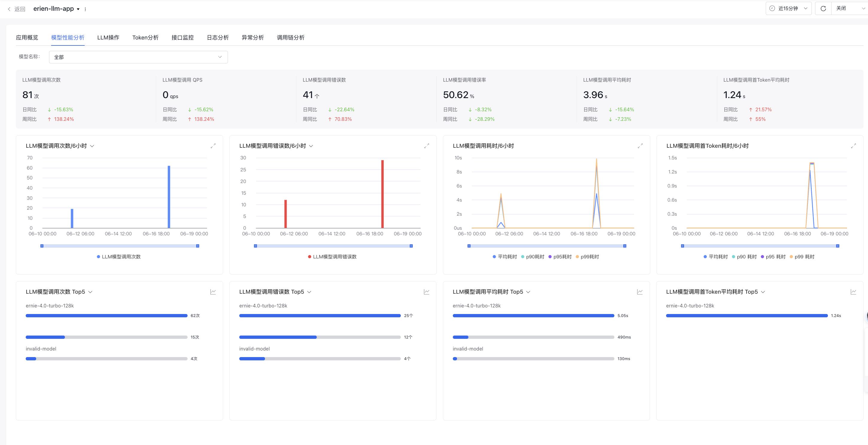Switch to the 应用概览 tab
868x445 pixels.
click(x=27, y=37)
